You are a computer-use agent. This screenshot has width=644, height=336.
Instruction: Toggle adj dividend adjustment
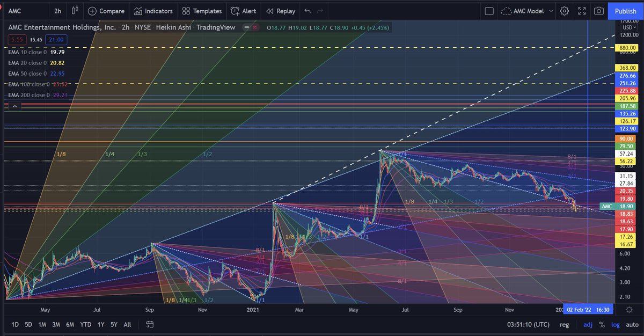point(588,325)
